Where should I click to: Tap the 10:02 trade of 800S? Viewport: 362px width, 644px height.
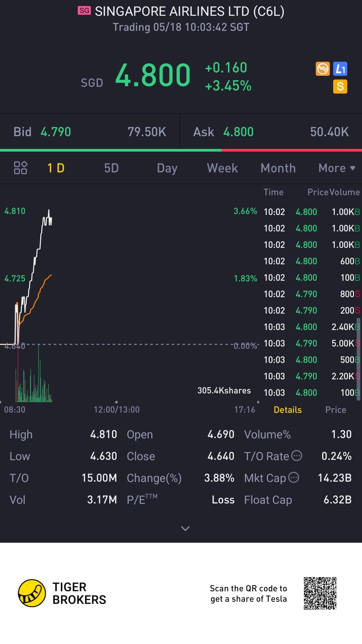click(x=312, y=294)
